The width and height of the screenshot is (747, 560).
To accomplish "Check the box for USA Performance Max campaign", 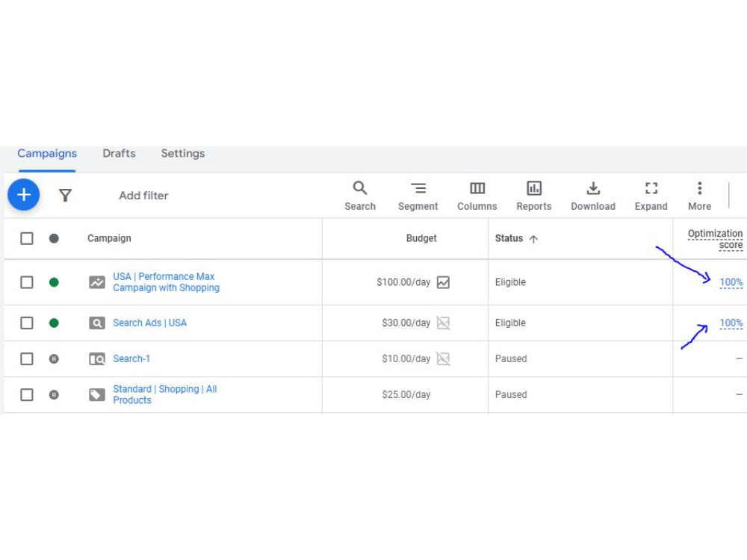I will [27, 282].
